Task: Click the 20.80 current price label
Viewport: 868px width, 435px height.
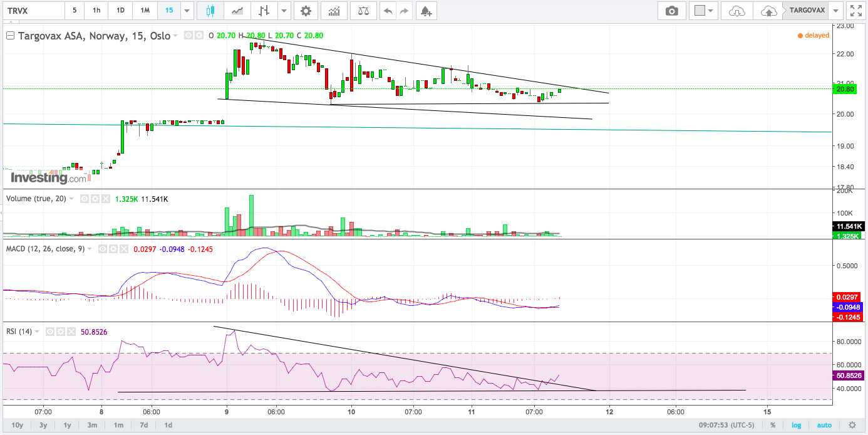Action: click(x=846, y=89)
